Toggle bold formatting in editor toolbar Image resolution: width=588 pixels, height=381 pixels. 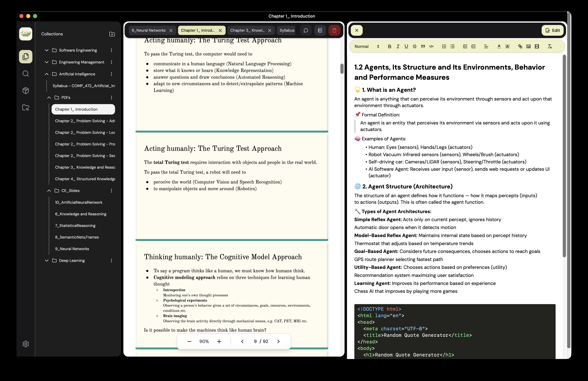coord(389,47)
